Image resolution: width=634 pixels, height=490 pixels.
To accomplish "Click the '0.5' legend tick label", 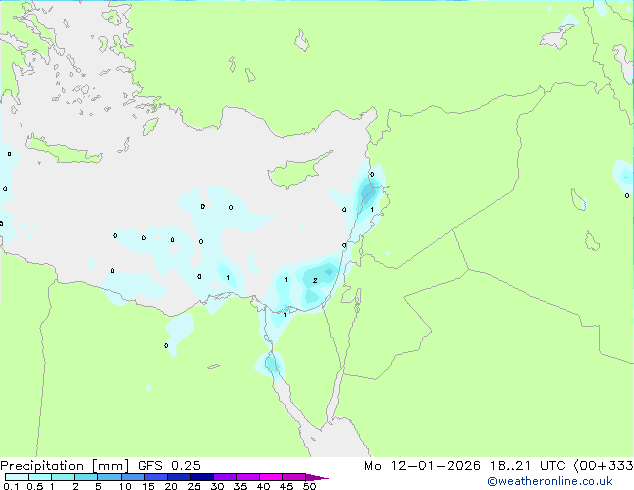I will point(35,486).
